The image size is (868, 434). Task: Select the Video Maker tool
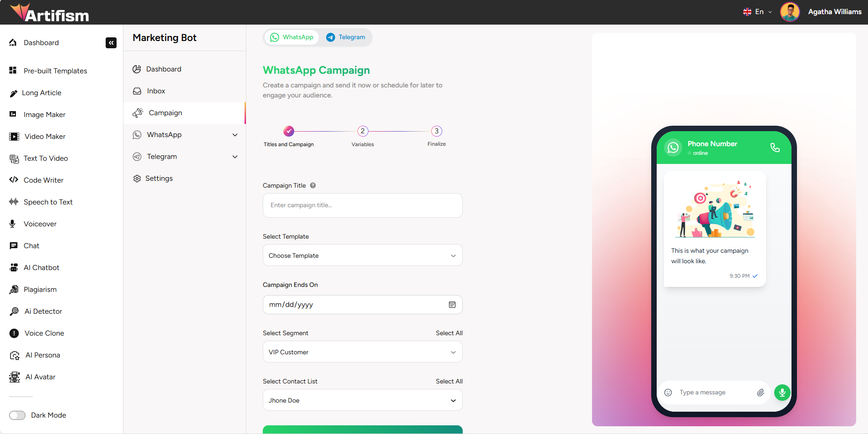[x=44, y=136]
